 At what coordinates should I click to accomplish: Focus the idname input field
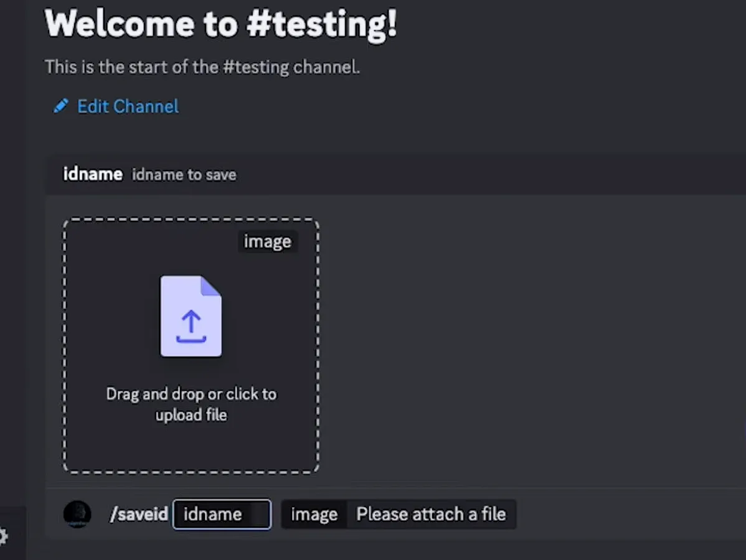[222, 515]
